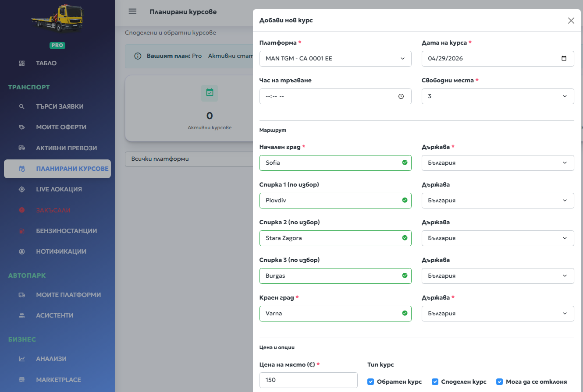Open the hamburger menu icon
The image size is (583, 392).
[132, 11]
